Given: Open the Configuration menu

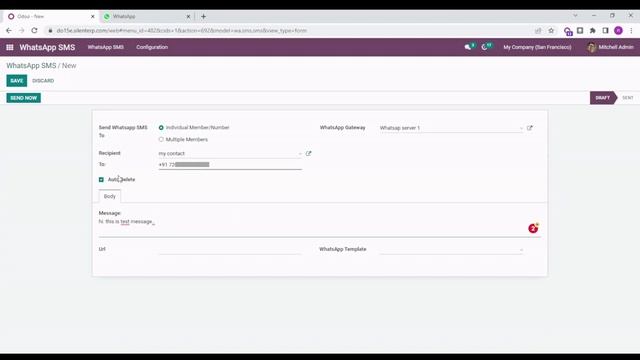Looking at the screenshot, I should pos(152,47).
